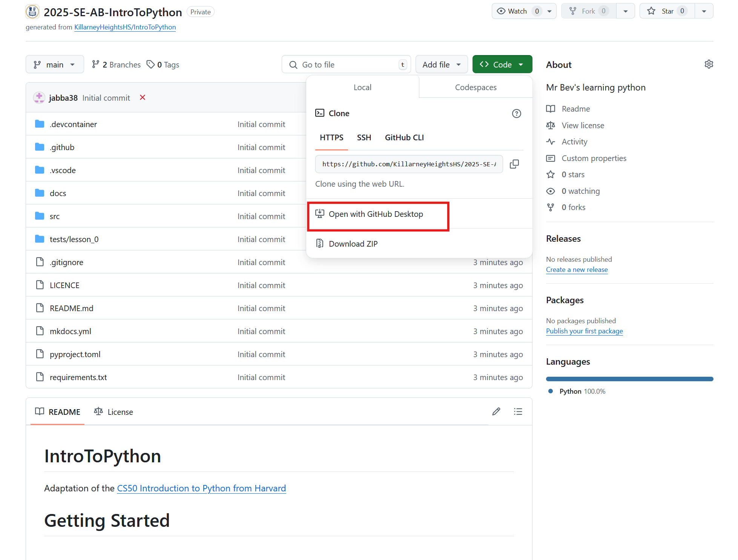Open the README.md file
Image resolution: width=738 pixels, height=560 pixels.
pos(71,308)
